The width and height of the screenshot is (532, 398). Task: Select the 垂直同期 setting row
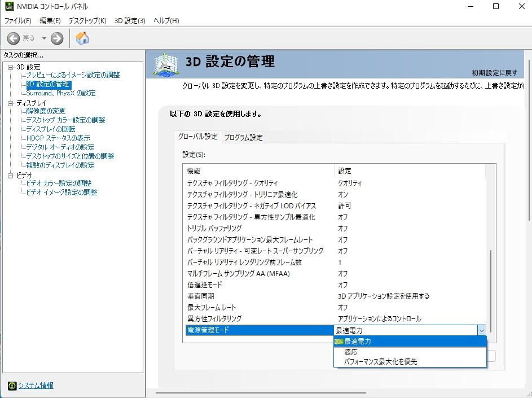click(x=336, y=296)
